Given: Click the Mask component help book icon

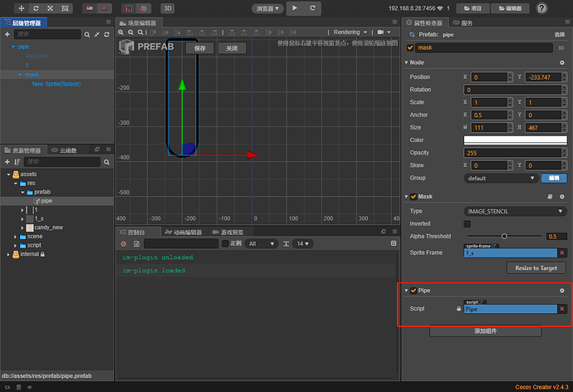Looking at the screenshot, I should (550, 197).
